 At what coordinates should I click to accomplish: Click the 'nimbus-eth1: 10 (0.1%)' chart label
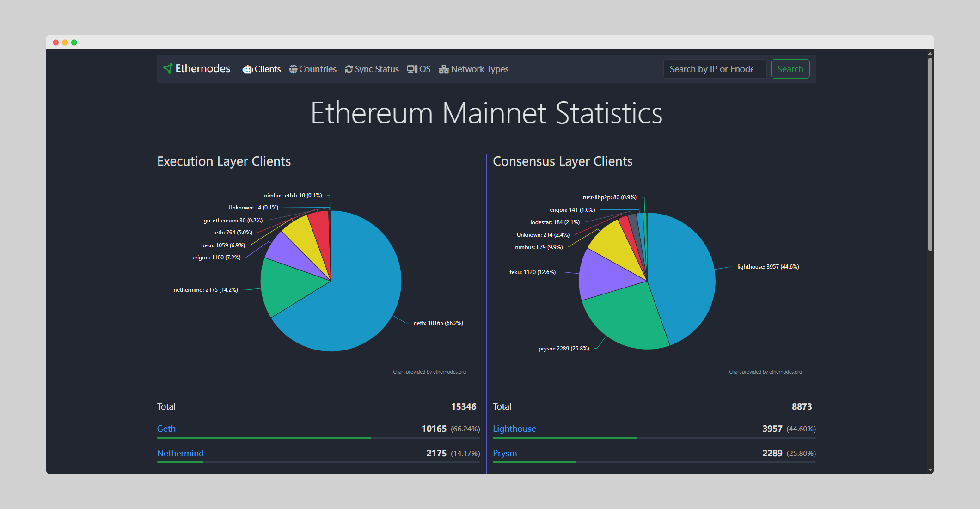pyautogui.click(x=293, y=196)
